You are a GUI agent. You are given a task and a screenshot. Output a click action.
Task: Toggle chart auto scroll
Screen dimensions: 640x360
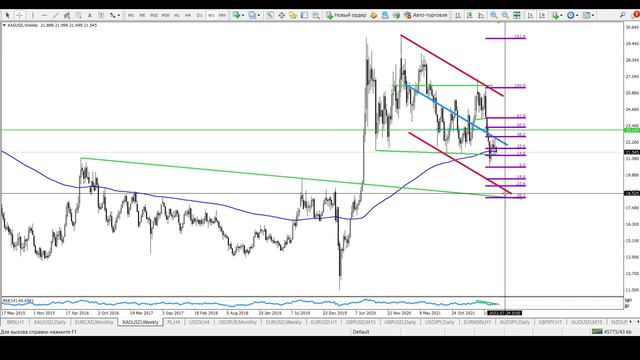click(531, 15)
